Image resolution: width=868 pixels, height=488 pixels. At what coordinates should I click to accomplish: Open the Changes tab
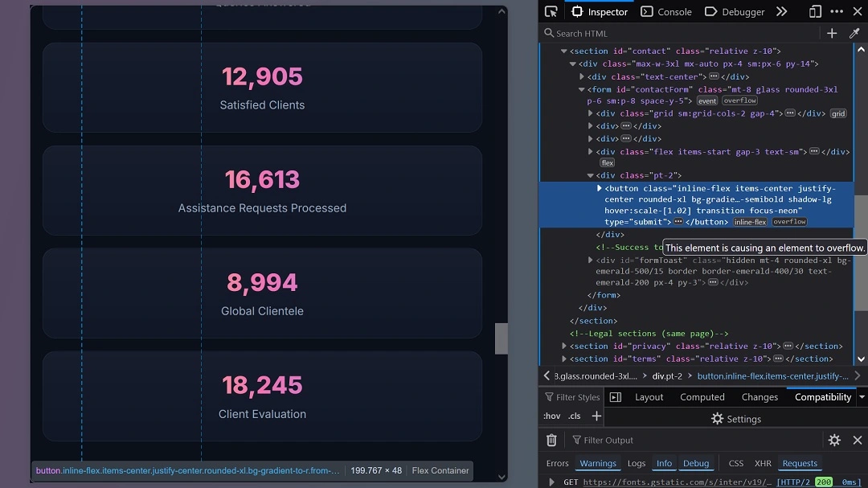[759, 397]
